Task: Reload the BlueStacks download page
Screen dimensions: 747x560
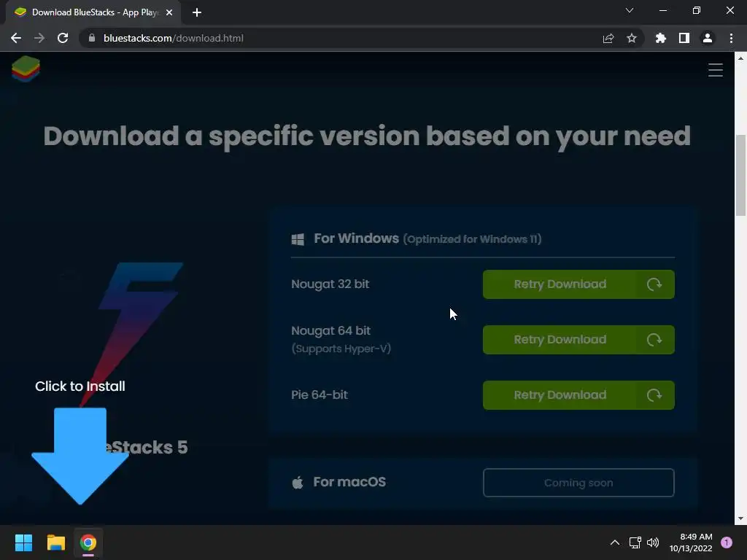Action: coord(63,38)
